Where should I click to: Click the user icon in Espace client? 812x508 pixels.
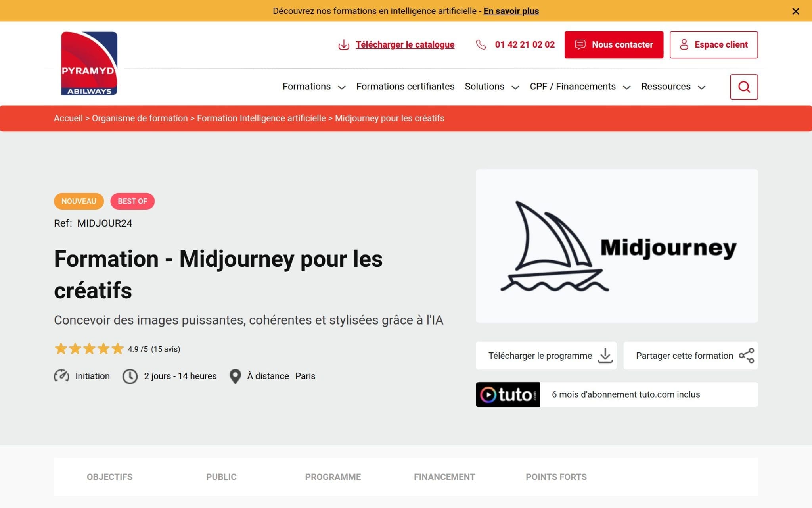pos(684,45)
